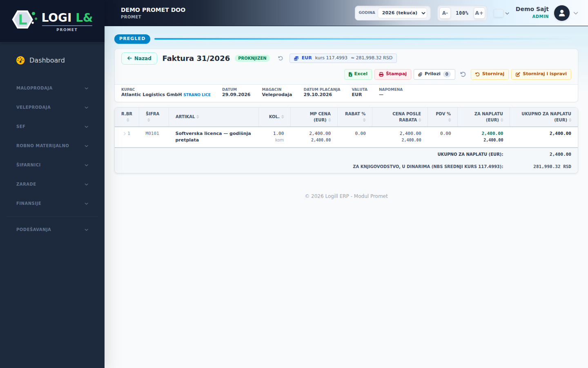Screen dimensions: 588x368
Task: Open FINANSIJE menu in sidebar
Action: click(x=52, y=203)
